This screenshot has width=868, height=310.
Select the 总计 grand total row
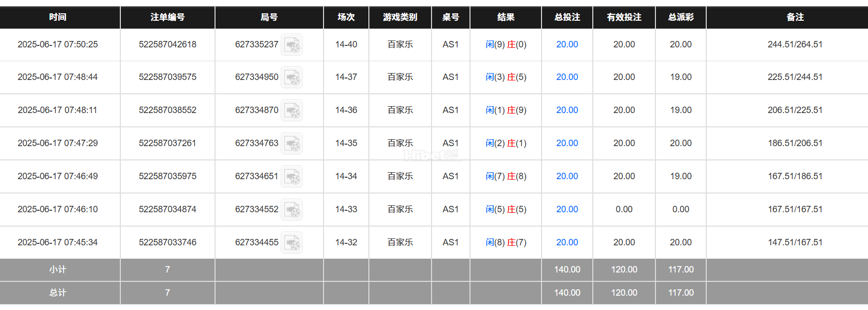[x=59, y=292]
